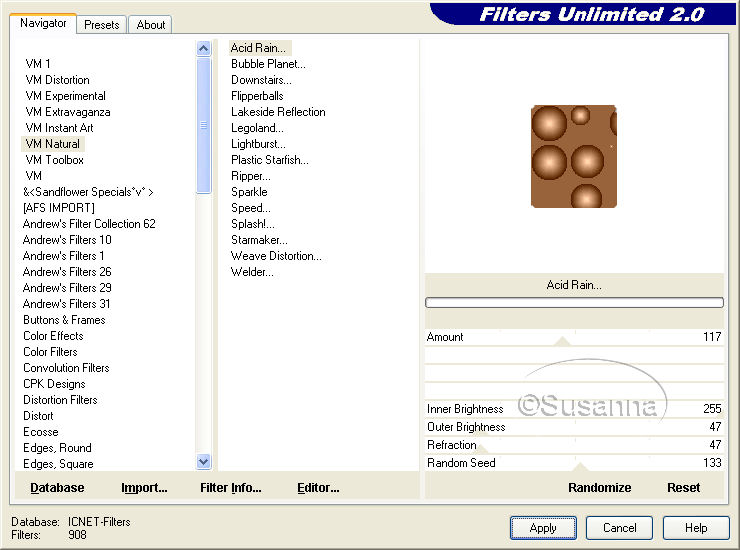Open Buttons & Frames category
The height and width of the screenshot is (550, 740).
click(64, 320)
